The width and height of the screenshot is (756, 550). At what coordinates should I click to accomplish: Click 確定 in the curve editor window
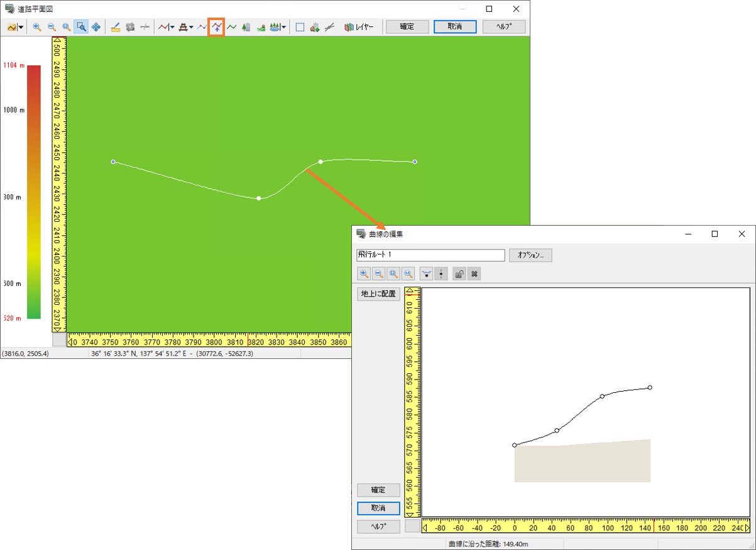pos(378,490)
